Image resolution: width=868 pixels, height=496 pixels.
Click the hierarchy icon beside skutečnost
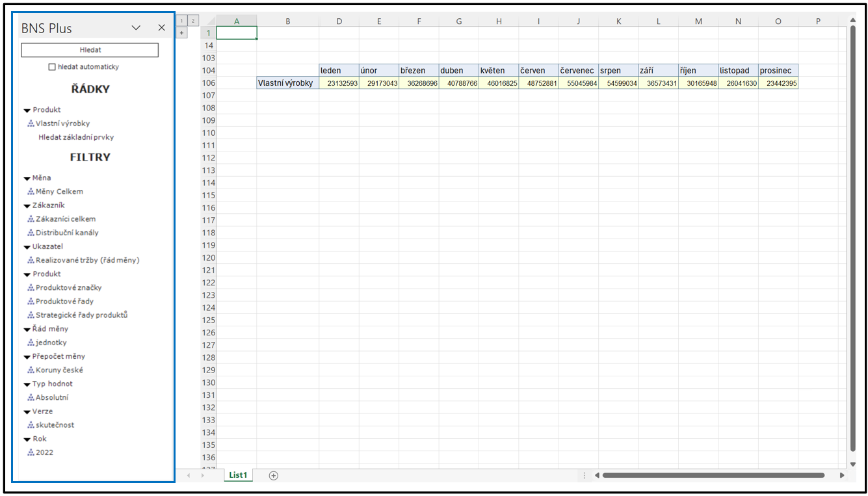tap(31, 425)
